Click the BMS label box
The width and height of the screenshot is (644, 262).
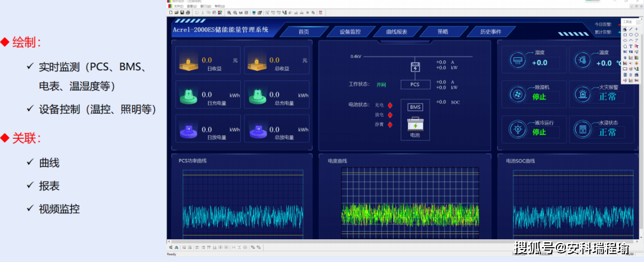[415, 107]
